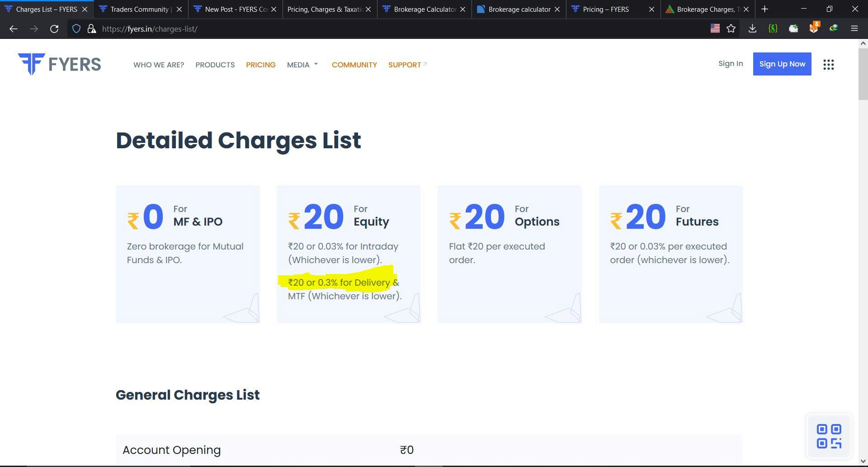This screenshot has height=467, width=868.
Task: Expand the MEDIA dropdown menu
Action: tap(302, 65)
